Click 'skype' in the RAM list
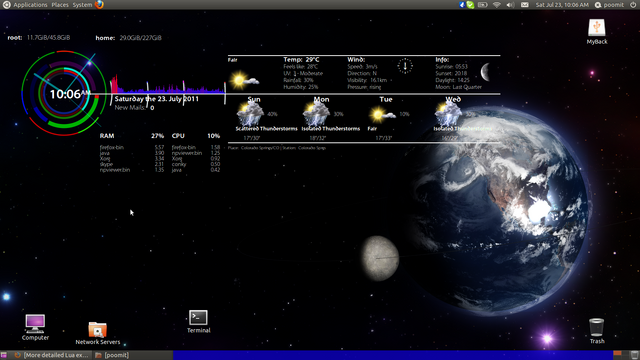 pyautogui.click(x=106, y=164)
